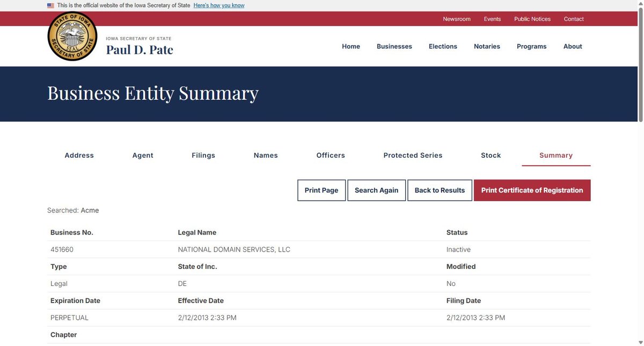Switch to the Names tab
This screenshot has width=644, height=346.
click(266, 156)
